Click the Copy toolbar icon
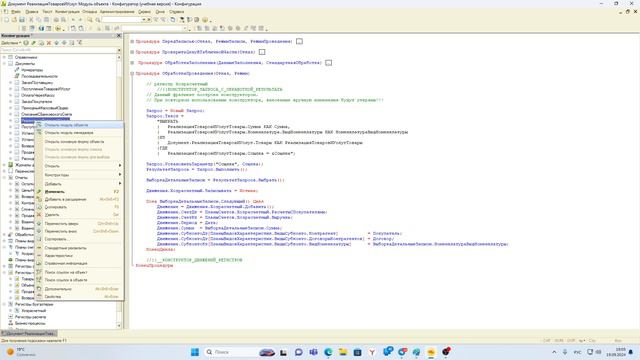The width and height of the screenshot is (640, 360). 39,20
